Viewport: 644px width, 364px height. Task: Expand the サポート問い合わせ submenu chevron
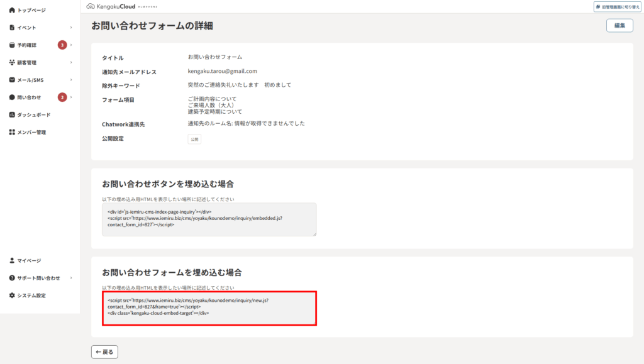click(x=71, y=278)
